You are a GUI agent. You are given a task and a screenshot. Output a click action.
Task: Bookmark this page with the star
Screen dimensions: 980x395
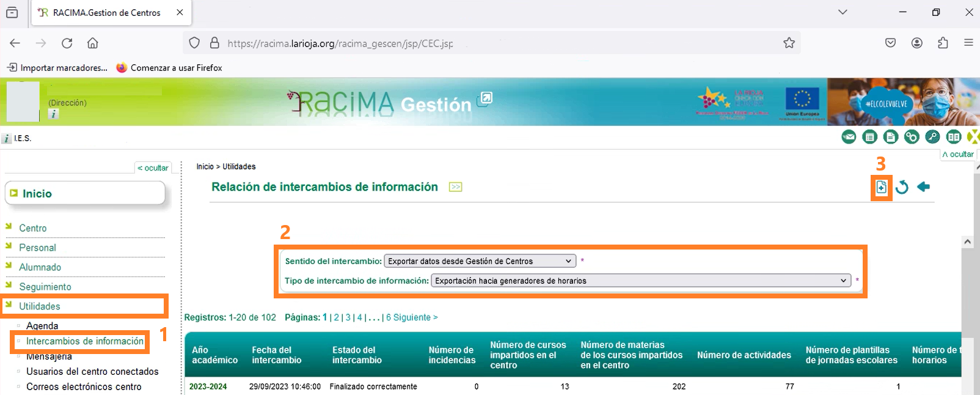point(789,43)
